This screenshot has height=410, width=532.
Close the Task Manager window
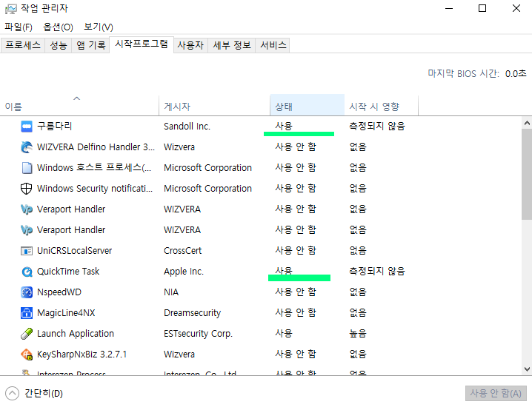click(516, 8)
